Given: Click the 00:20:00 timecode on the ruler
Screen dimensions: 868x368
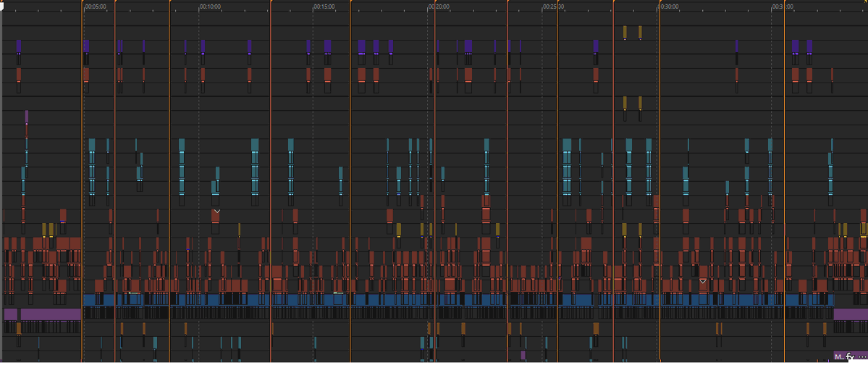Looking at the screenshot, I should [439, 7].
